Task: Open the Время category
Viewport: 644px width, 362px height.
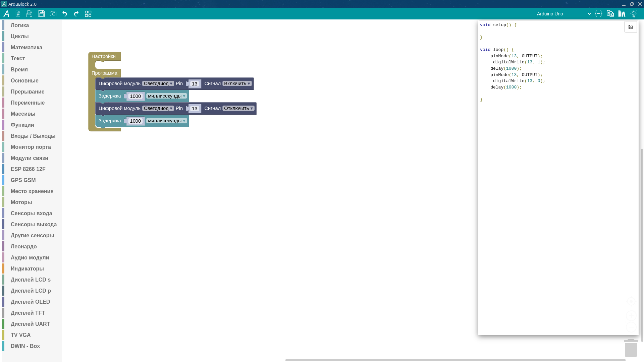Action: (x=32, y=69)
